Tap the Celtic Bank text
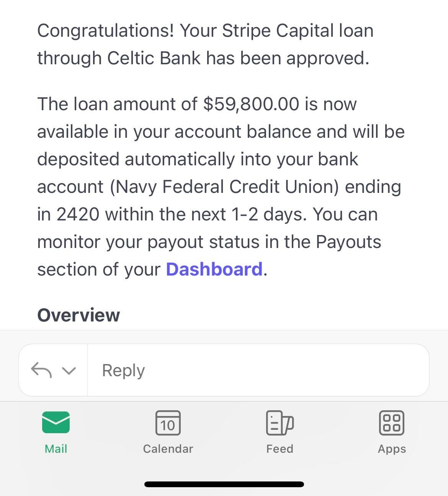This screenshot has width=448, height=496. (x=154, y=58)
